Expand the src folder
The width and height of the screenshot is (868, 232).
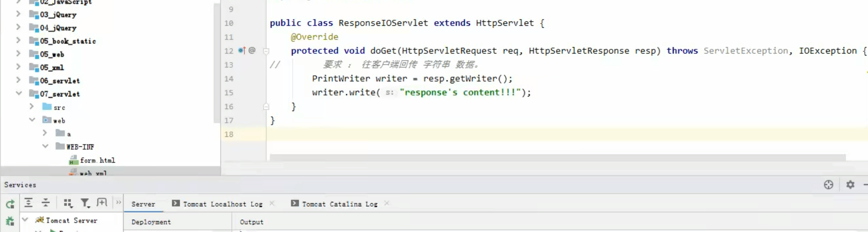pyautogui.click(x=32, y=107)
